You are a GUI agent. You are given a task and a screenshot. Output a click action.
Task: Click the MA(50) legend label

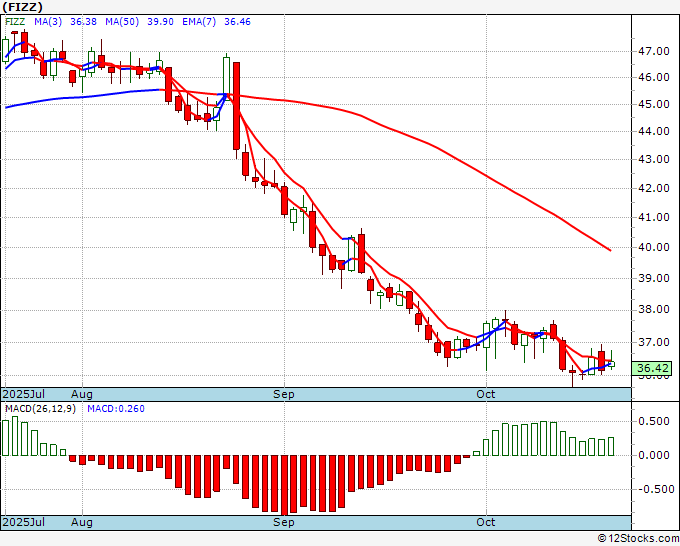tap(122, 22)
